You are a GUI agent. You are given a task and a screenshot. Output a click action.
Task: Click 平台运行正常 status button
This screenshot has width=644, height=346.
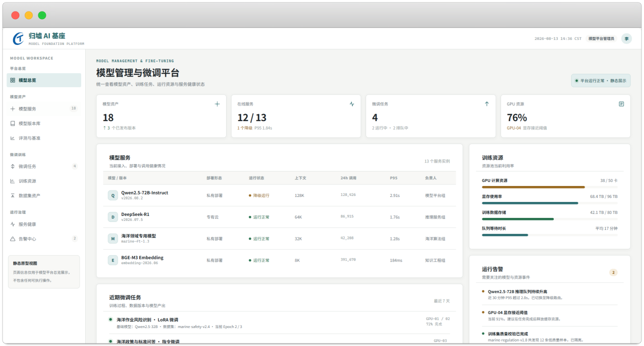[601, 80]
